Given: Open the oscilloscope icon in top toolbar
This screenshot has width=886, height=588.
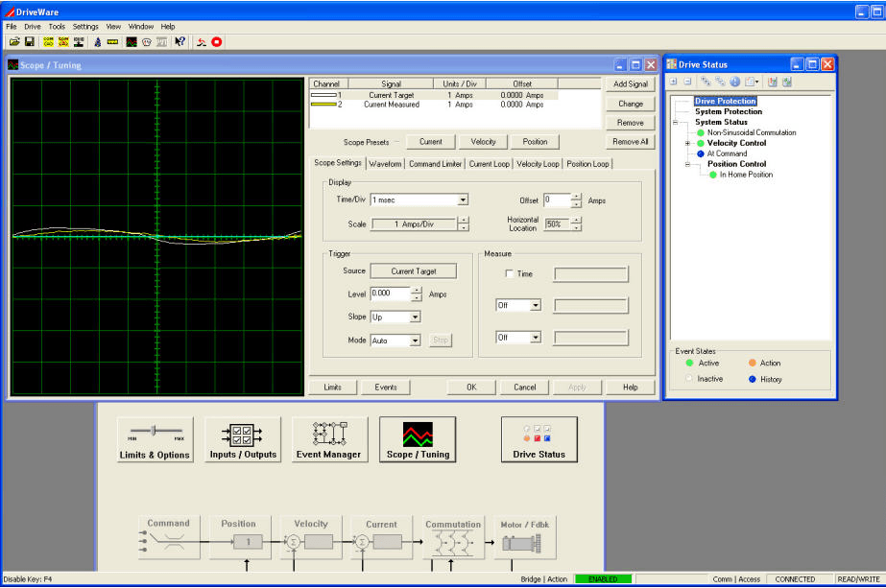Looking at the screenshot, I should tap(132, 42).
